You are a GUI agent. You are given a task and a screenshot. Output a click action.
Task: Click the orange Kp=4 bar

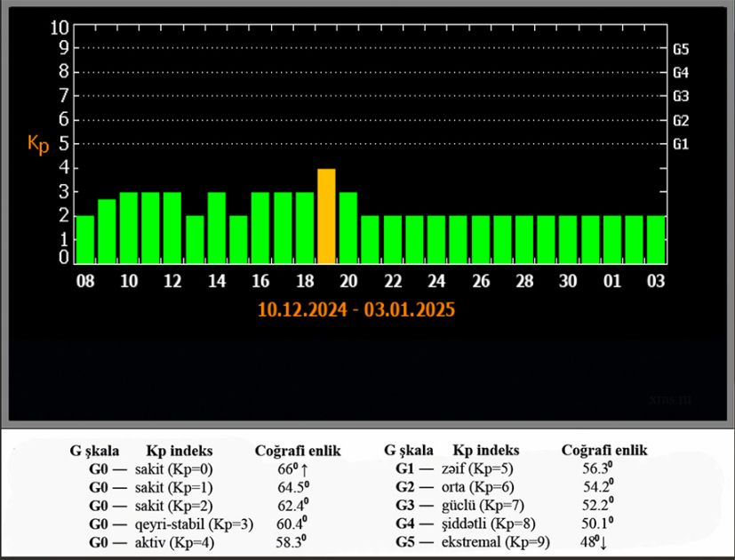[x=326, y=216]
